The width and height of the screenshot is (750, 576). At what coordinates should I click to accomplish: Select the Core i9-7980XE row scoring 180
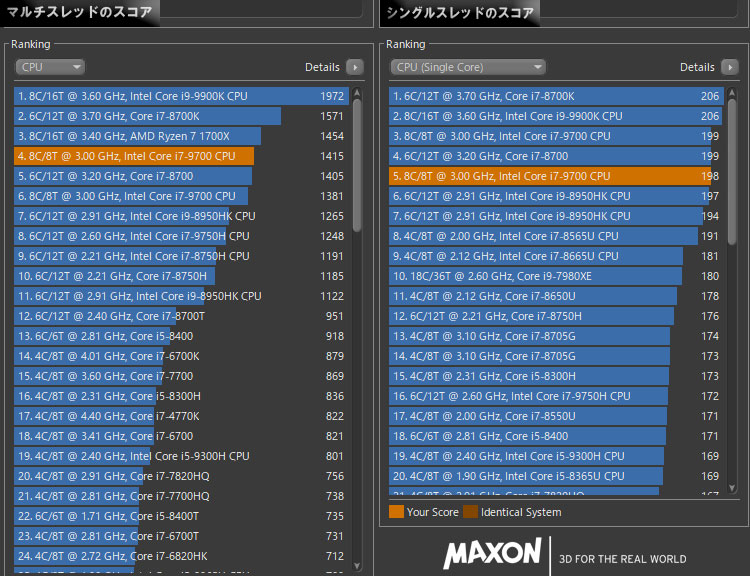point(556,277)
